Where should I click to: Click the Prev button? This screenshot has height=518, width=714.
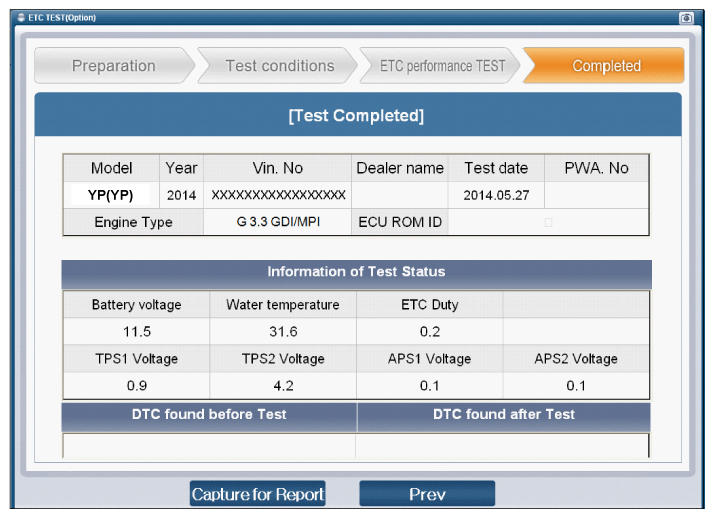click(427, 494)
